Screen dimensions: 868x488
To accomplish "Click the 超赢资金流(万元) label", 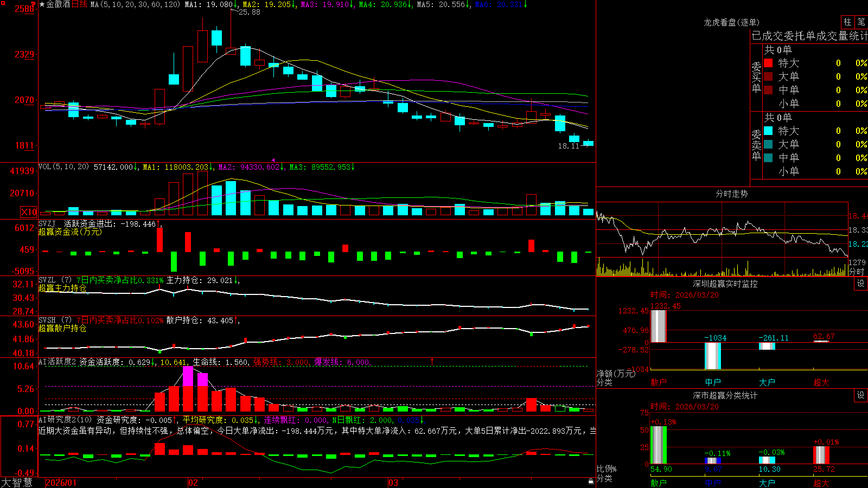I will click(70, 232).
